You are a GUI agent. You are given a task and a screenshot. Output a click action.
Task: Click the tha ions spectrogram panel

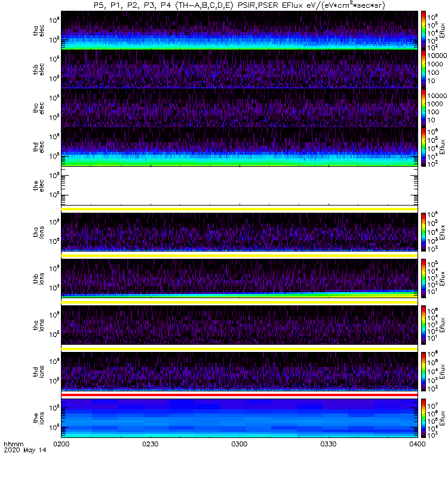240,232
